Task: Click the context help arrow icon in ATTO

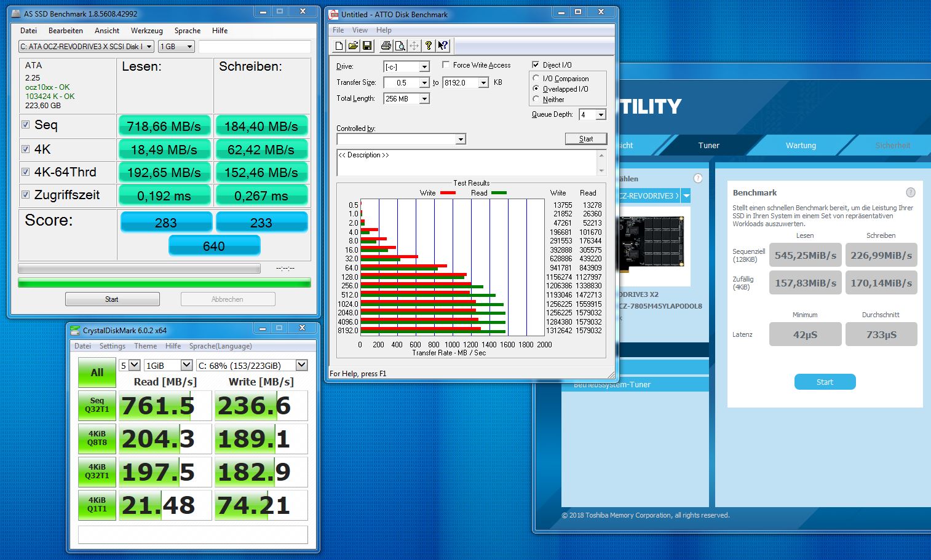Action: pyautogui.click(x=443, y=45)
